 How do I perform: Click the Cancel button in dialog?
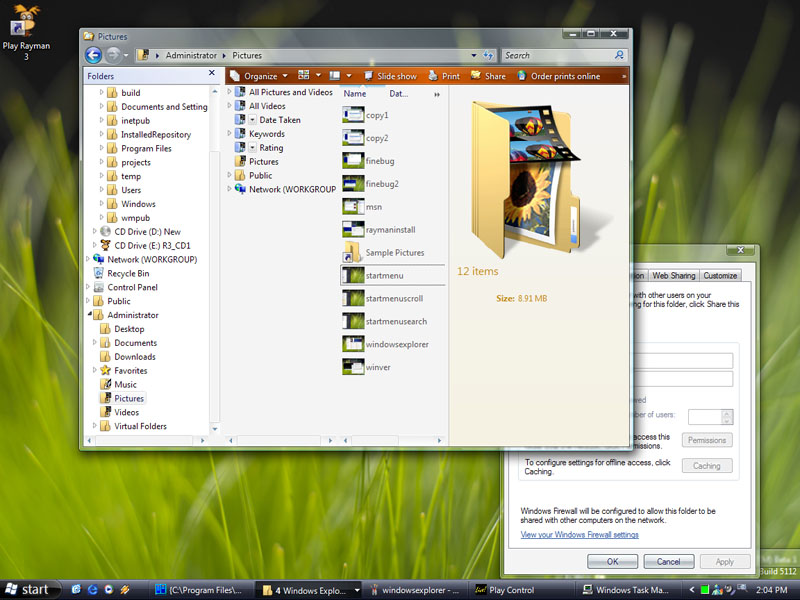[x=668, y=562]
